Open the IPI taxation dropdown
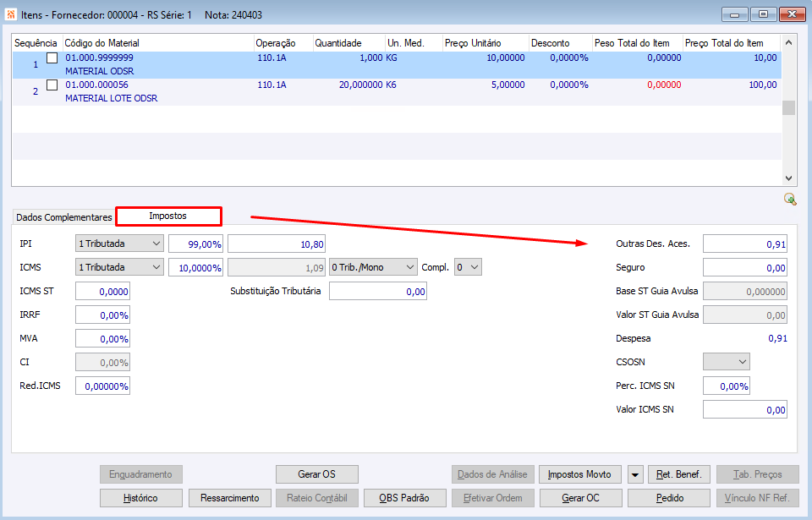The height and width of the screenshot is (520, 812). tap(119, 244)
